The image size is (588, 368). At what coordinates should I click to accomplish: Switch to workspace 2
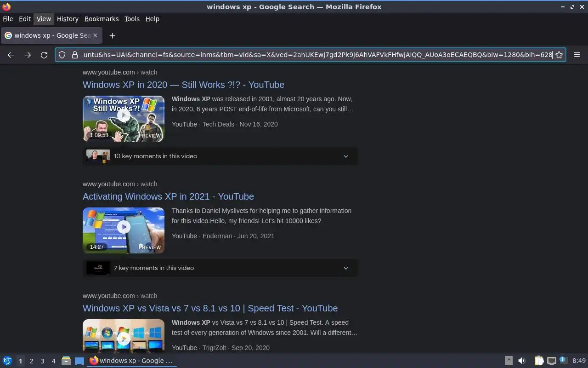point(31,361)
